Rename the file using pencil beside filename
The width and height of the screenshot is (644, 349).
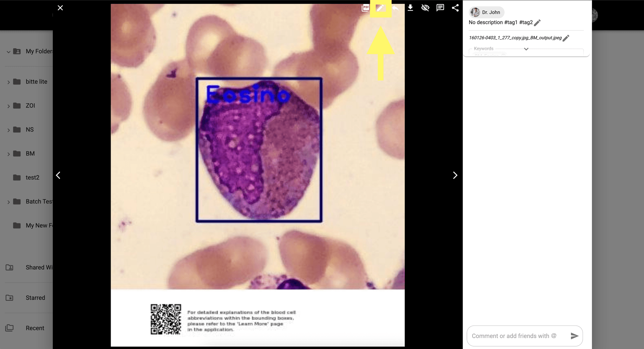click(566, 38)
